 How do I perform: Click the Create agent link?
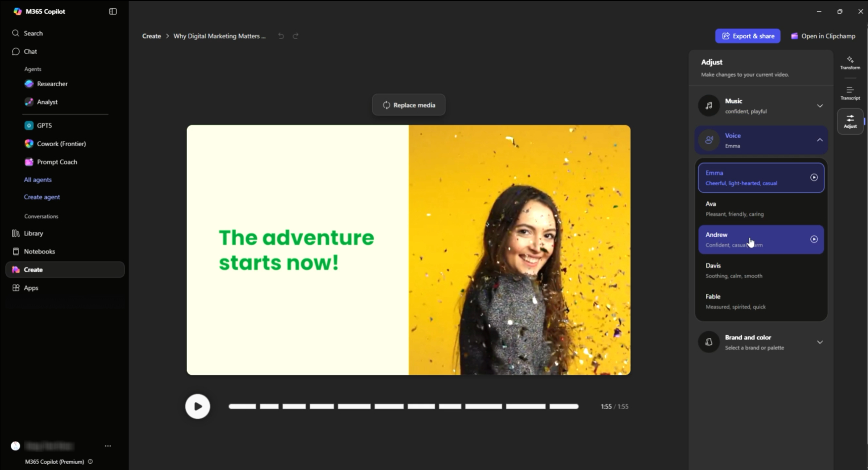coord(42,197)
